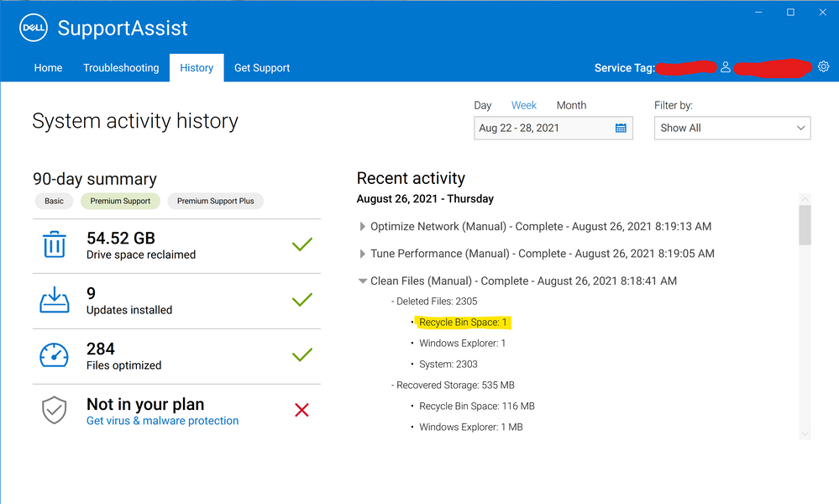Open the Filter by Show All dropdown

point(732,128)
